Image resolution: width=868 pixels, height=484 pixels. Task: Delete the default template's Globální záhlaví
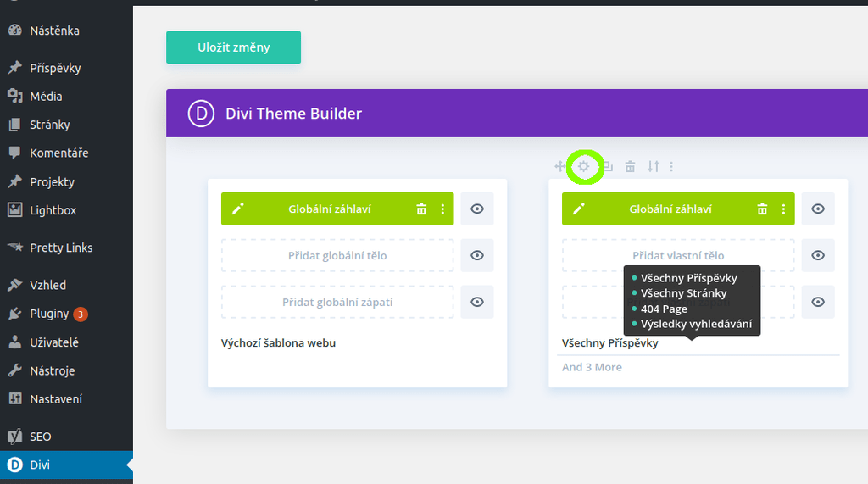[421, 209]
